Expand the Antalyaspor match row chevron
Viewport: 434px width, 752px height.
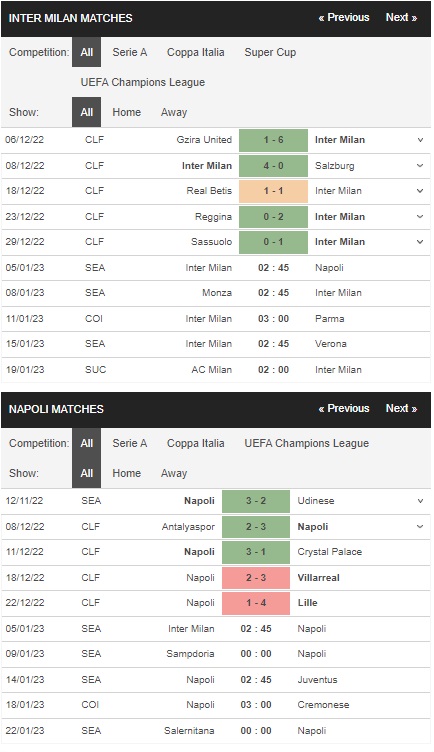tap(420, 527)
